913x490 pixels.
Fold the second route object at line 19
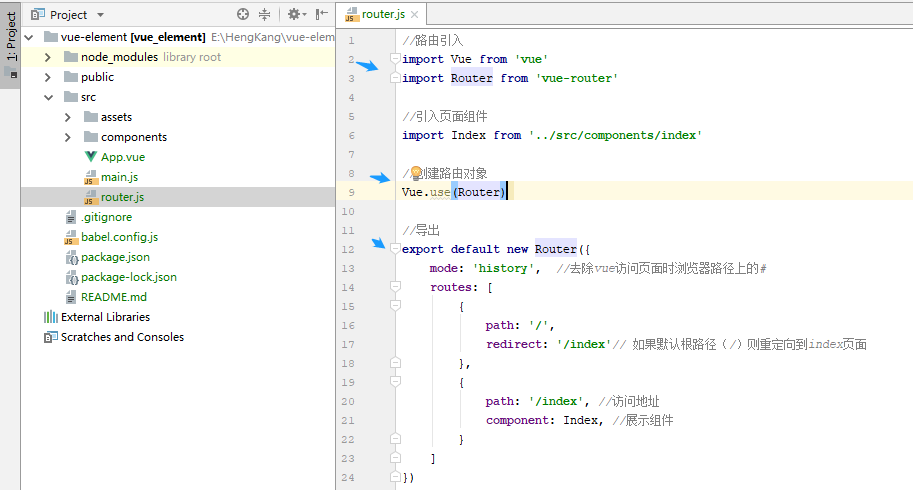pos(395,382)
